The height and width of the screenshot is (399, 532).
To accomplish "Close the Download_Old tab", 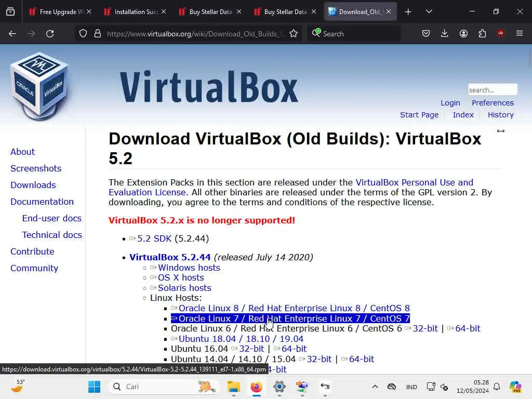I will (389, 11).
